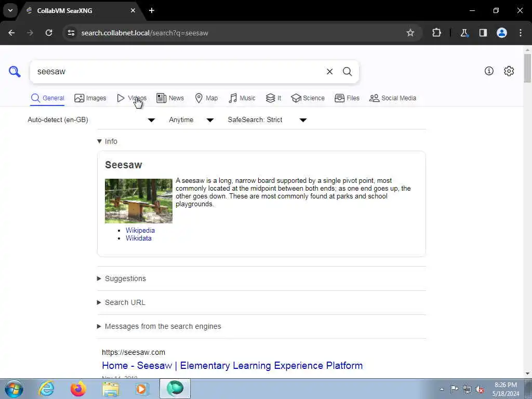532x399 pixels.
Task: Switch to the News category
Action: pyautogui.click(x=170, y=98)
